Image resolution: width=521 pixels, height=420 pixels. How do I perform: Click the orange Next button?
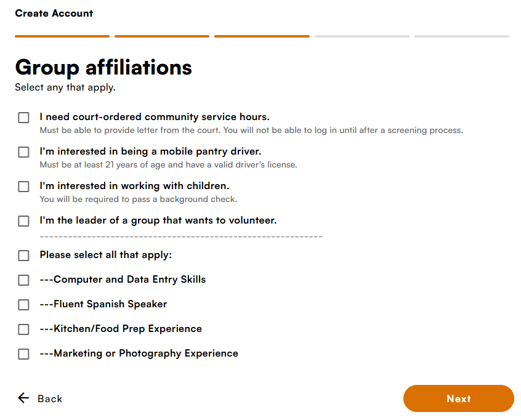(x=459, y=398)
